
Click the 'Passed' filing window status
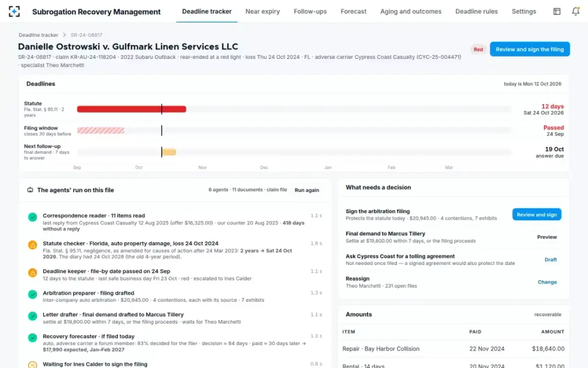coord(554,128)
